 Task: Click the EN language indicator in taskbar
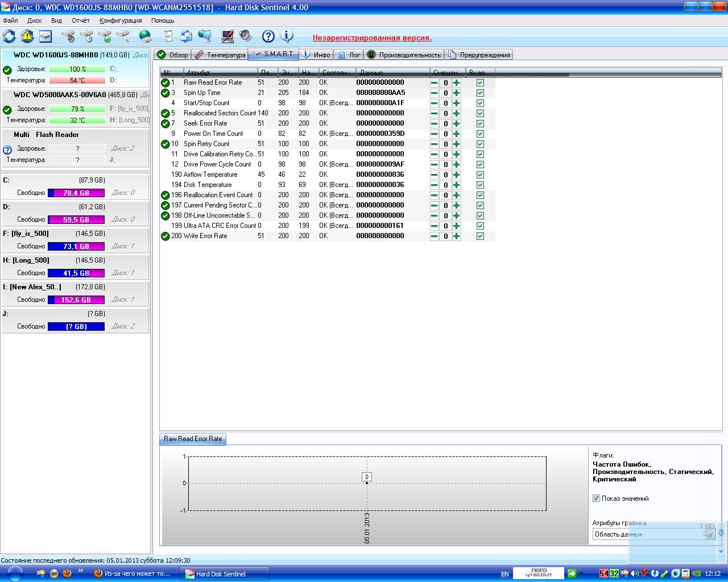pyautogui.click(x=504, y=574)
